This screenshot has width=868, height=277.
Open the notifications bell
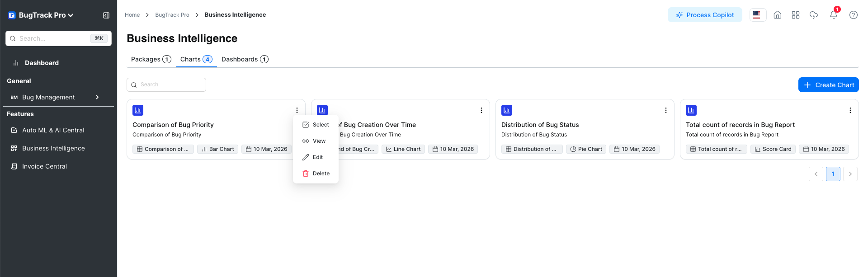coord(833,15)
